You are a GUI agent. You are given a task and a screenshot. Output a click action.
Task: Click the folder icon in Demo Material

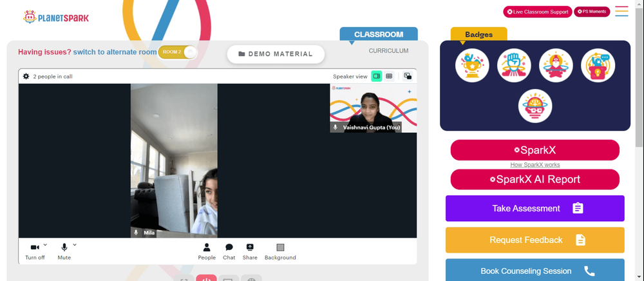point(241,54)
